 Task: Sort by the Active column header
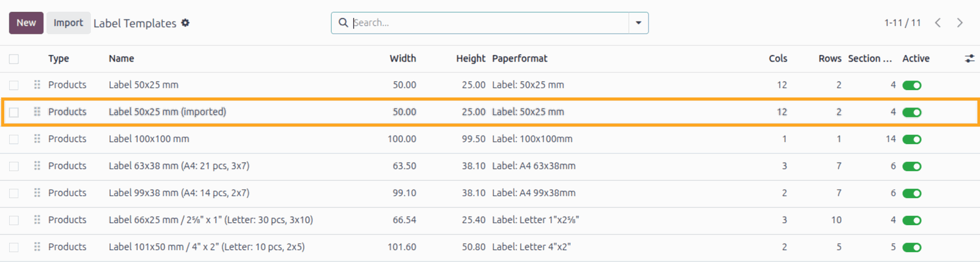pyautogui.click(x=916, y=59)
